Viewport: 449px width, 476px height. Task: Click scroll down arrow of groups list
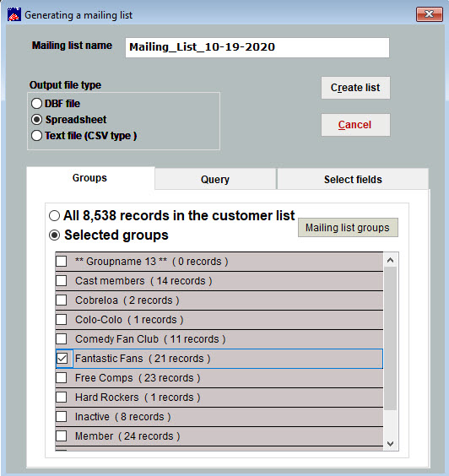pyautogui.click(x=391, y=444)
